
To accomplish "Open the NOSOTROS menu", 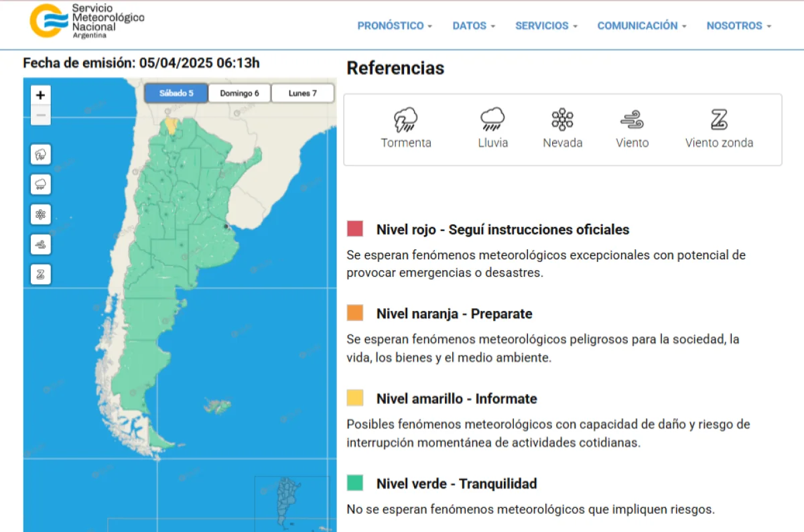I will [x=738, y=25].
